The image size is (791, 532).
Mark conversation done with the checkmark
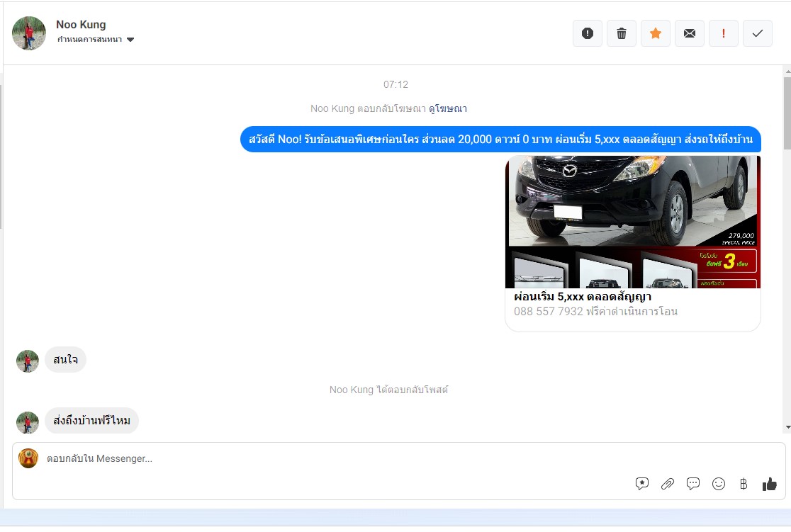tap(758, 33)
